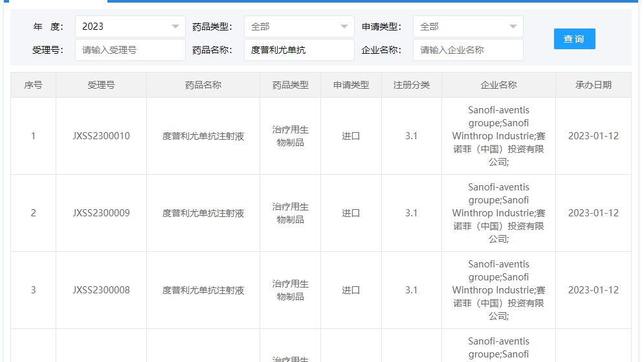Click 治疗用生物制品 in row JXSS2300010
This screenshot has width=644, height=362.
pyautogui.click(x=290, y=136)
